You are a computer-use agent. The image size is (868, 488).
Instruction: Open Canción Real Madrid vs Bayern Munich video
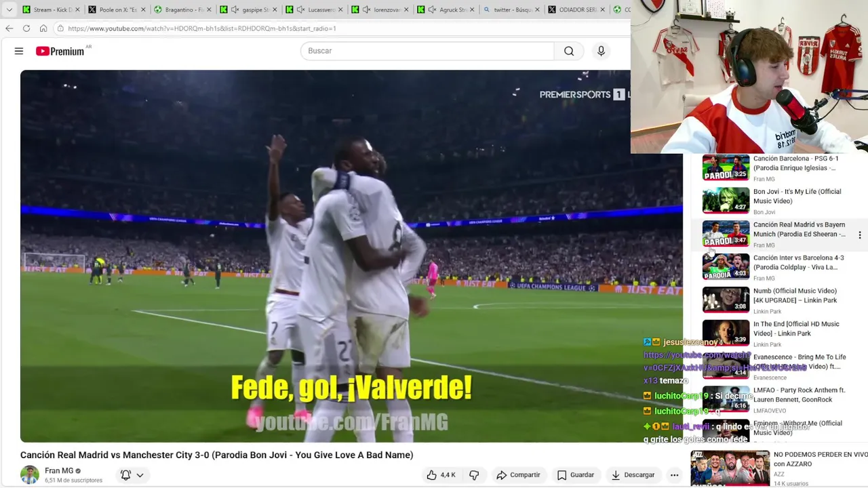(799, 229)
